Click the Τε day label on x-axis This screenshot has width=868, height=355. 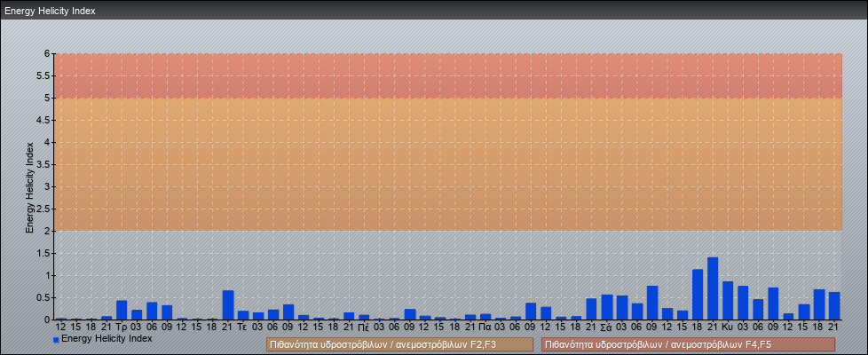[x=242, y=327]
